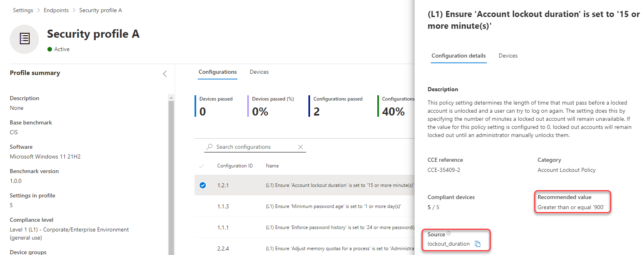644x255 pixels.
Task: Click the Compliant devices 5 / 5 value
Action: pos(433,207)
